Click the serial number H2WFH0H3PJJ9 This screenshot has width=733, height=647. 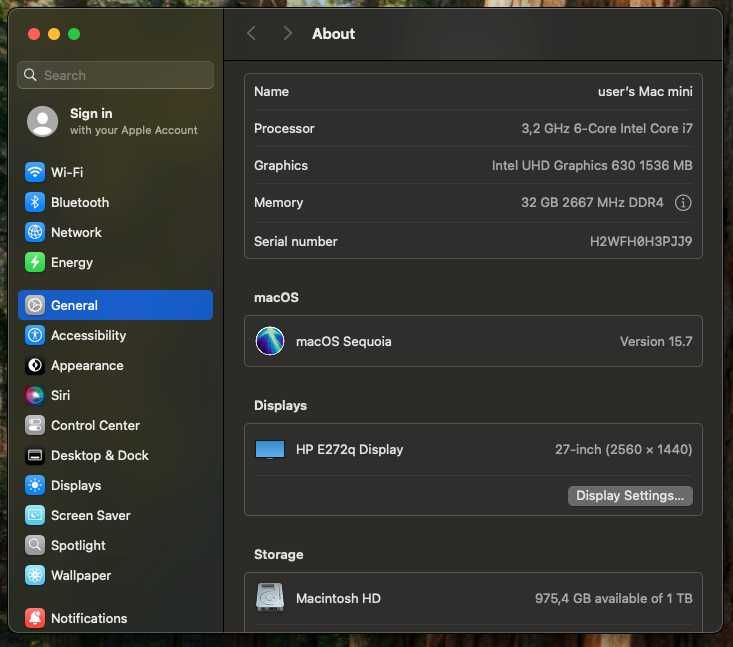641,241
